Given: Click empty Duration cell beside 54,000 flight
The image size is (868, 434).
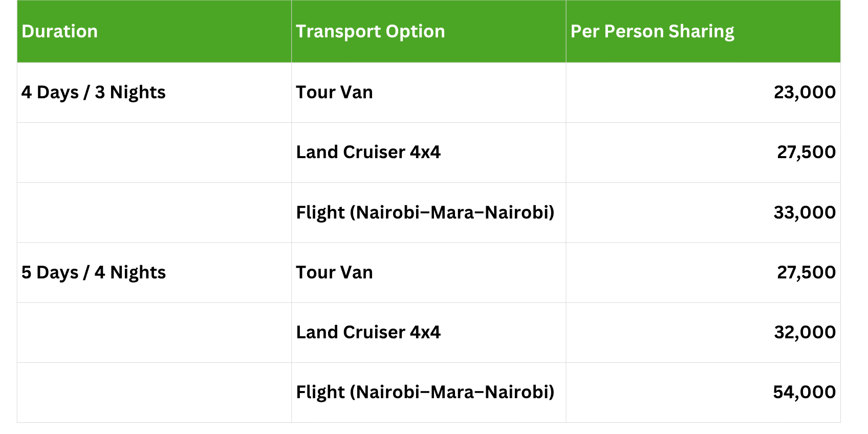Looking at the screenshot, I should pyautogui.click(x=154, y=393).
